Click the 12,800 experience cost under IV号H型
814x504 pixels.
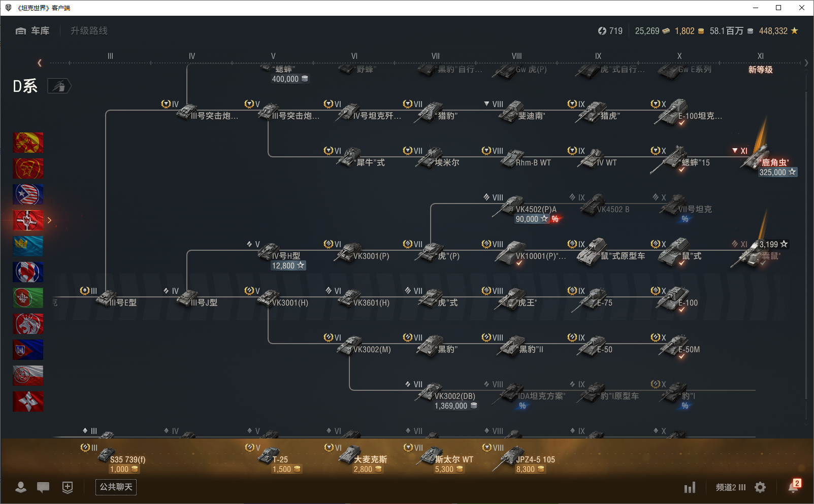(288, 266)
